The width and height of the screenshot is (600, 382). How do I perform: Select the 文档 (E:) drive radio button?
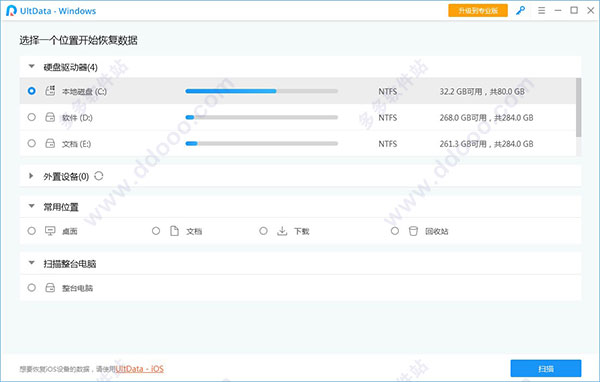point(31,144)
